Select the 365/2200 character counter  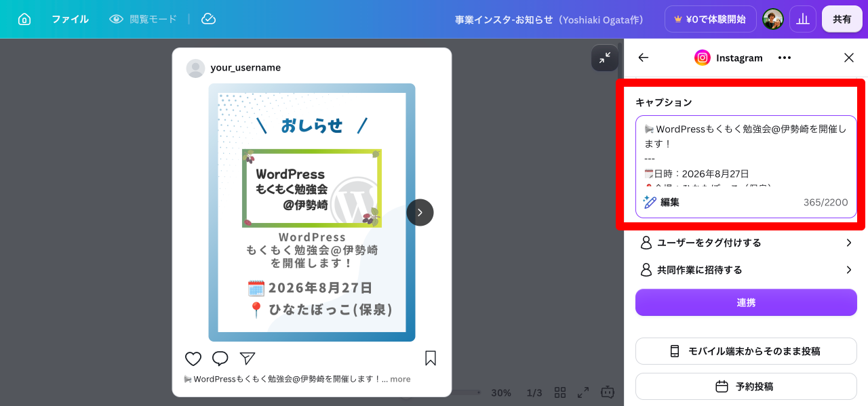[825, 203]
